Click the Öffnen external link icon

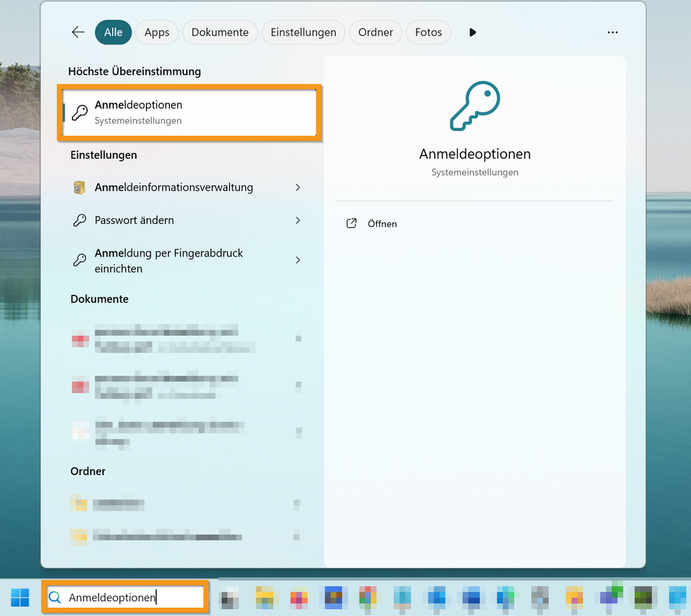(x=352, y=224)
